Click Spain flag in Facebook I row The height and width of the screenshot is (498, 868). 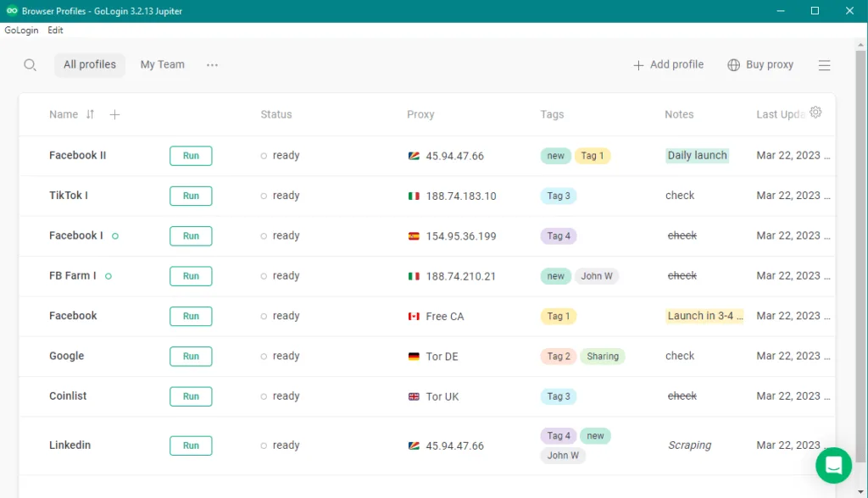point(414,236)
